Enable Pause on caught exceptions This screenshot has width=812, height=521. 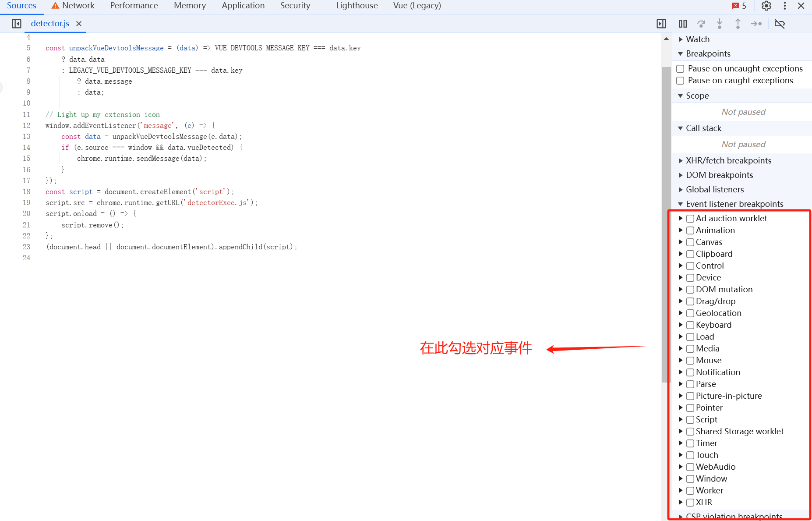tap(680, 81)
